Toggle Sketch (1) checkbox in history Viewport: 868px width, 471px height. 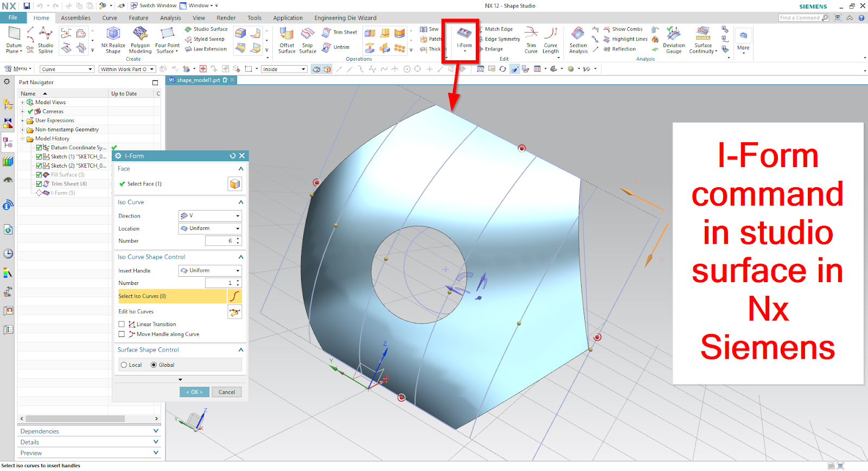coord(39,157)
